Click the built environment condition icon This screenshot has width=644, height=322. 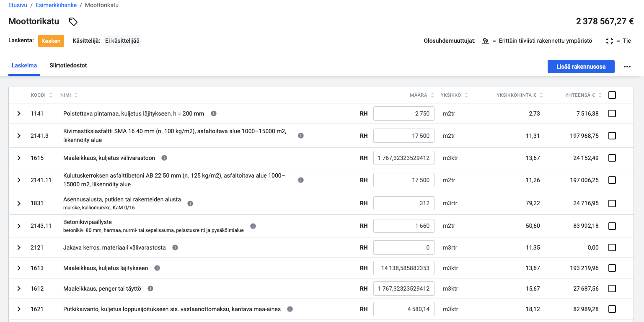486,41
